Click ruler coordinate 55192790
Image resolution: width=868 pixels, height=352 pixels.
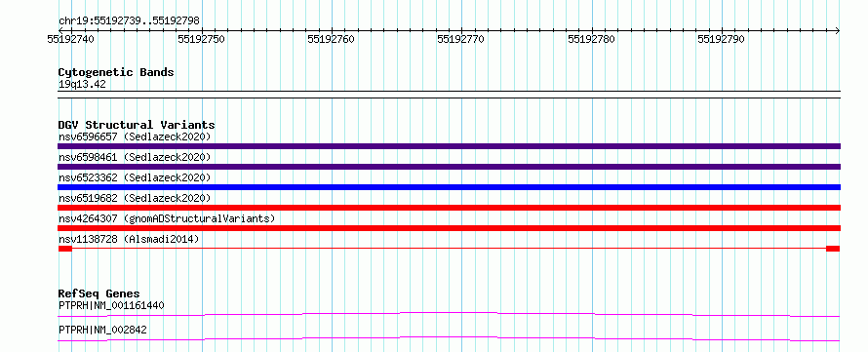pyautogui.click(x=721, y=39)
